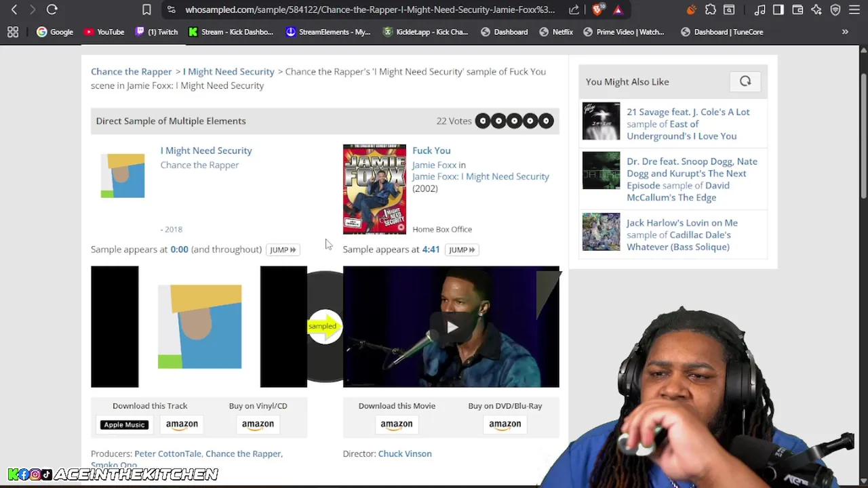Open the Chuck Vinson director link
The image size is (868, 488).
coord(405,453)
